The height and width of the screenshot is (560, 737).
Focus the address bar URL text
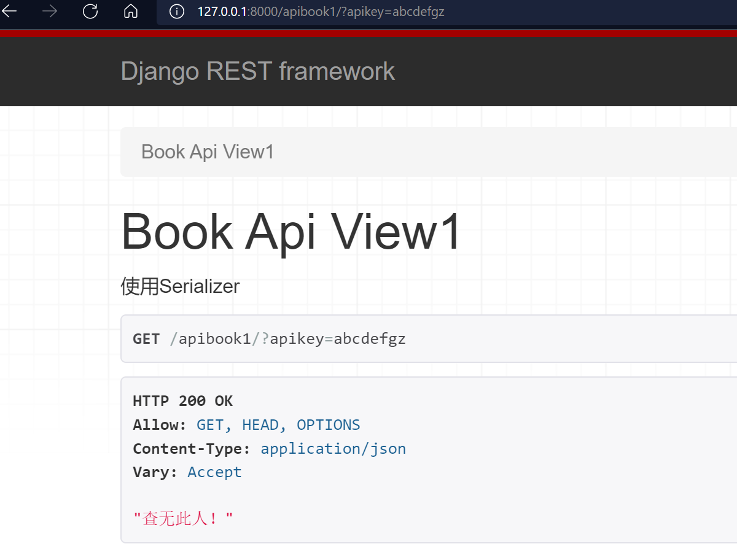click(319, 12)
